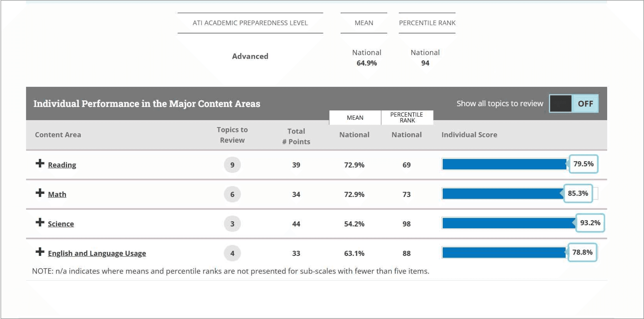This screenshot has height=319, width=644.
Task: Click the Science 93.2% score label
Action: pos(590,223)
